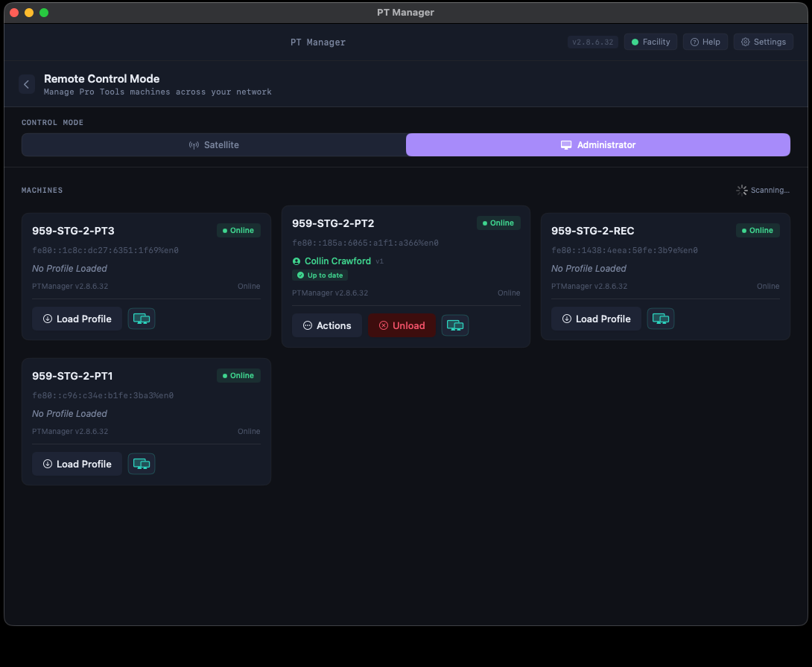Open the Facility status button
This screenshot has width=812, height=667.
tap(651, 42)
